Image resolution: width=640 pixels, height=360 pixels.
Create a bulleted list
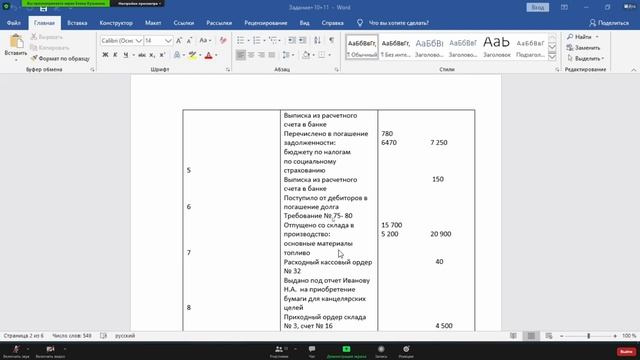point(240,40)
